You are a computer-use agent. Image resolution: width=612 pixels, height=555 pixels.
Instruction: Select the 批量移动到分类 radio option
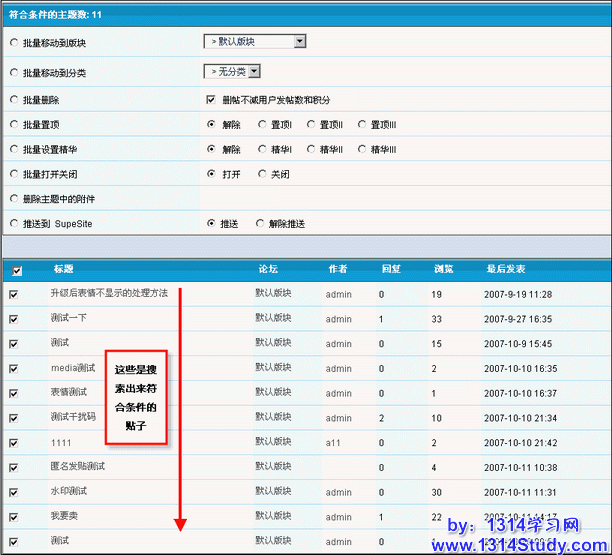pyautogui.click(x=13, y=73)
